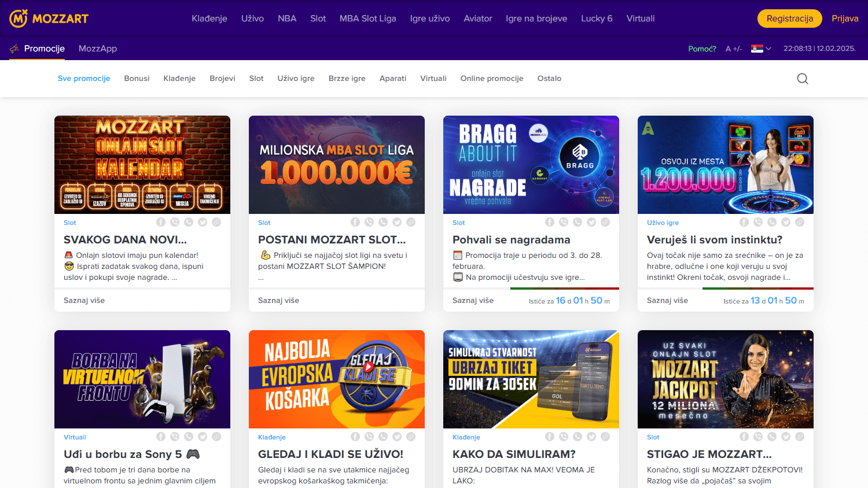This screenshot has width=868, height=488.
Task: Open Virtuali in the top navigation
Action: pyautogui.click(x=641, y=19)
